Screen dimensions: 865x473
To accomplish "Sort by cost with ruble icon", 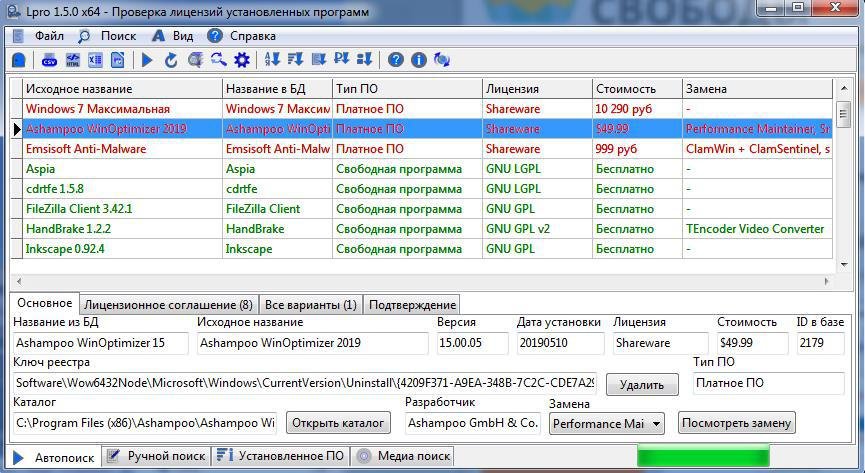I will pyautogui.click(x=341, y=60).
